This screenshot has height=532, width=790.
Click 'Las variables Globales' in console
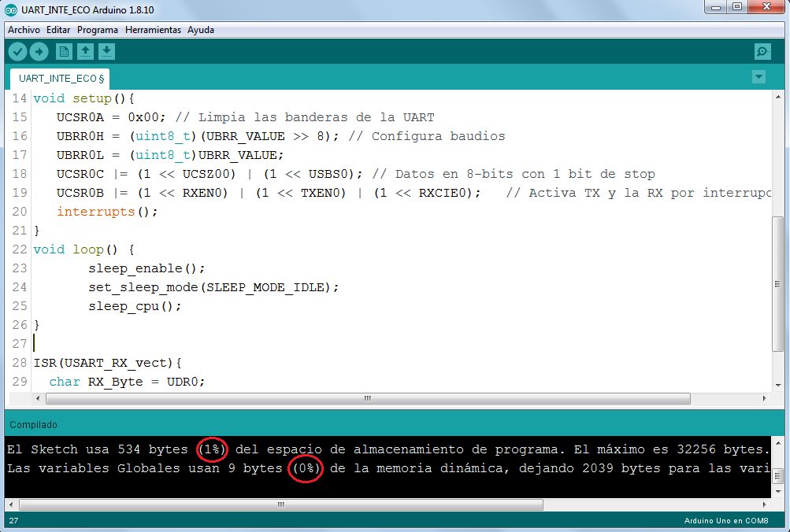click(x=93, y=468)
